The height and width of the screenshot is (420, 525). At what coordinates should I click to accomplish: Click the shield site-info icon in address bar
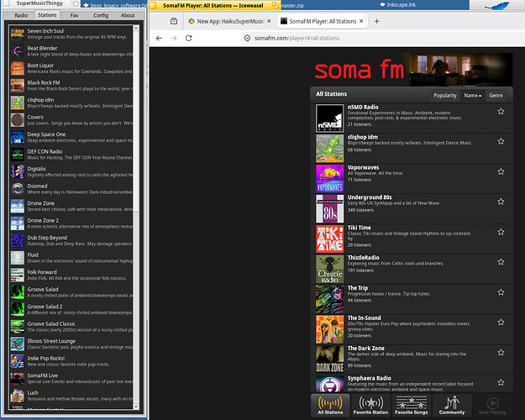[x=247, y=38]
